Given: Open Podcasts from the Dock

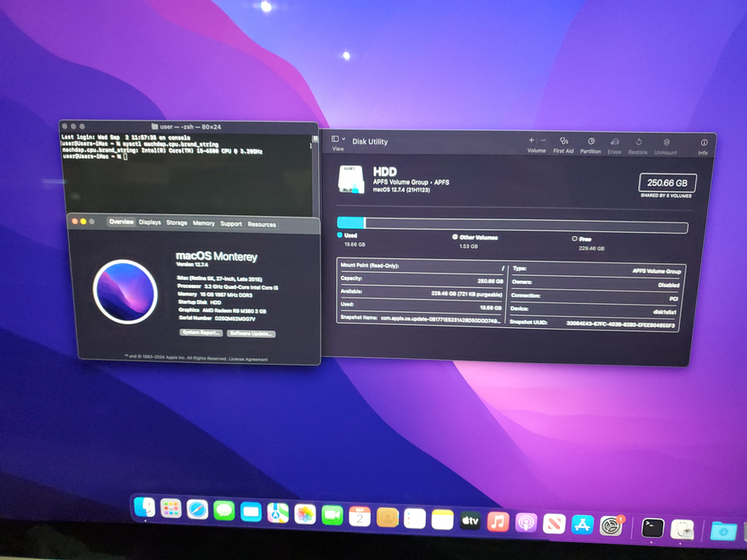Looking at the screenshot, I should [526, 523].
